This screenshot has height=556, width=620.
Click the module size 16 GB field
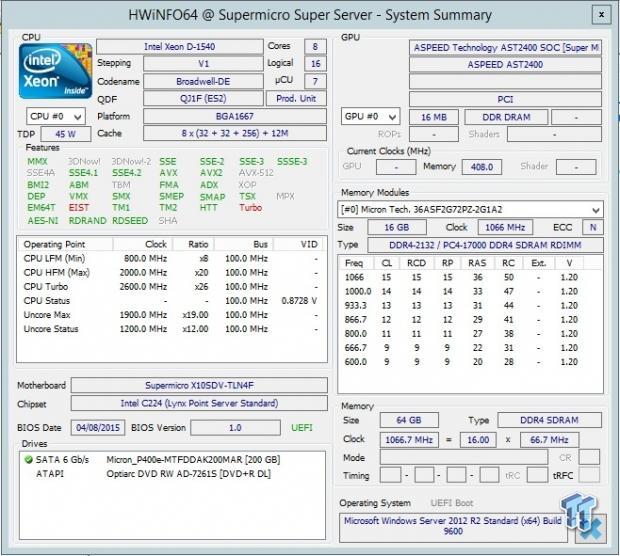point(397,227)
